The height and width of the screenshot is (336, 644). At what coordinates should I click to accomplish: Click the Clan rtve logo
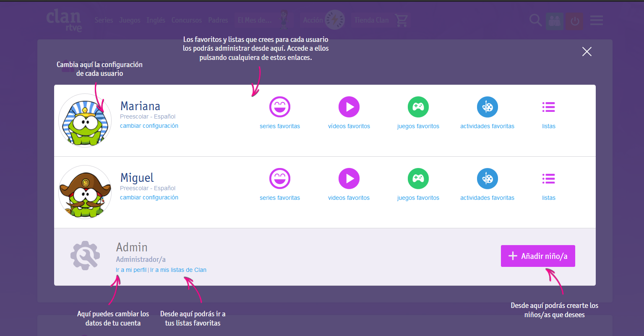(x=64, y=21)
